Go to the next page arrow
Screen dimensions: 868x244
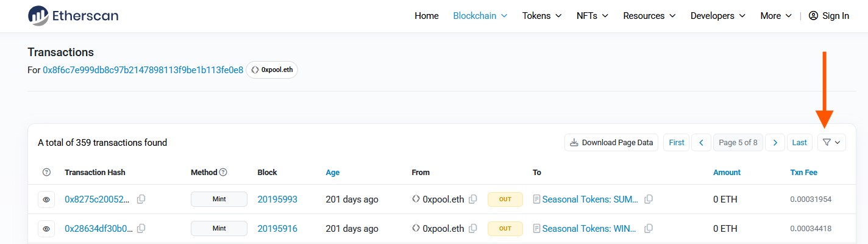775,143
